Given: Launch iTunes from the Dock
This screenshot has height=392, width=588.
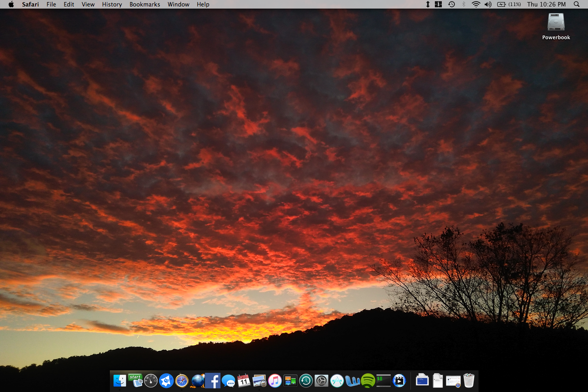Looking at the screenshot, I should [275, 381].
